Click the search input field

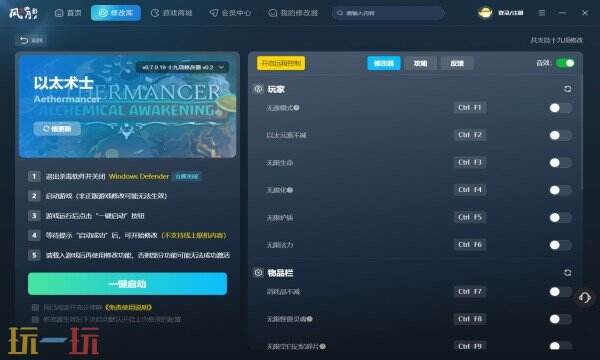pyautogui.click(x=388, y=13)
